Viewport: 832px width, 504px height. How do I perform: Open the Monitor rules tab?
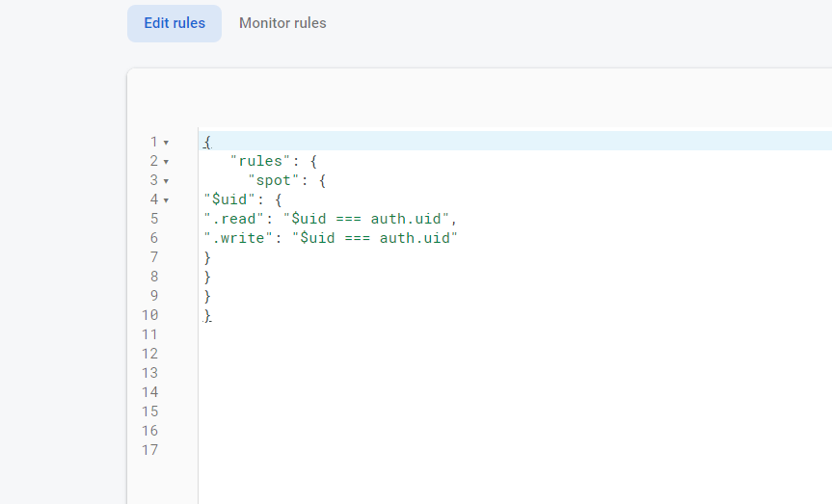pos(282,23)
